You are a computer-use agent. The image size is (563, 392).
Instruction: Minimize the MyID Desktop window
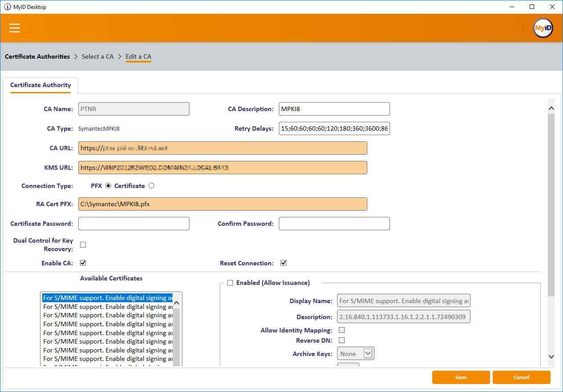coord(511,7)
